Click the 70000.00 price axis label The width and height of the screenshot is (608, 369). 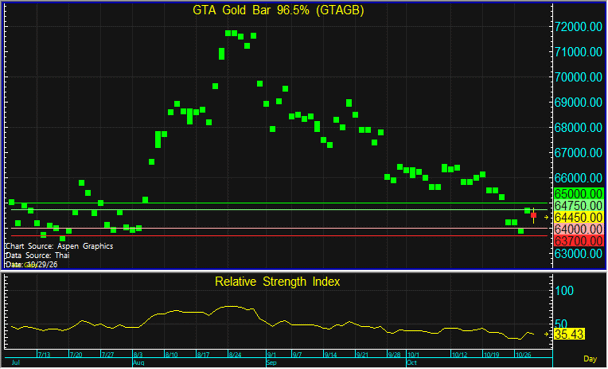(578, 77)
